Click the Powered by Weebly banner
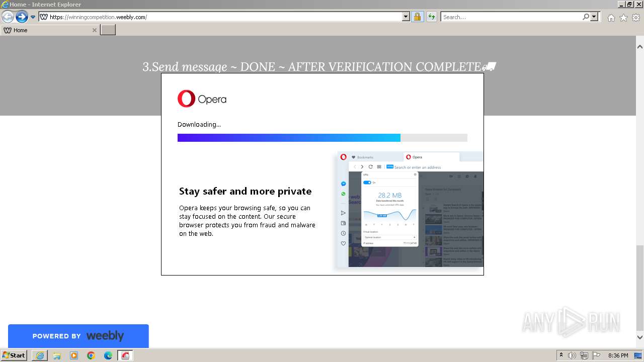 coord(78,336)
